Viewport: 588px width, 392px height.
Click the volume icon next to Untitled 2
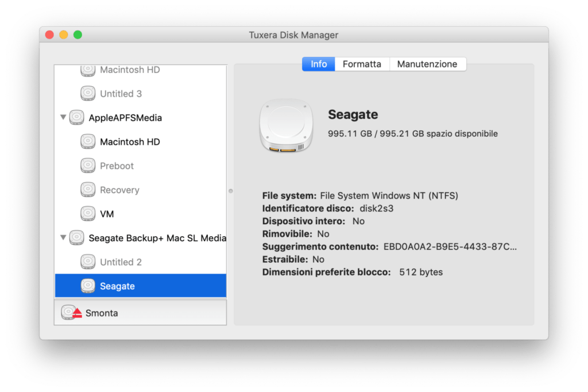tap(88, 262)
